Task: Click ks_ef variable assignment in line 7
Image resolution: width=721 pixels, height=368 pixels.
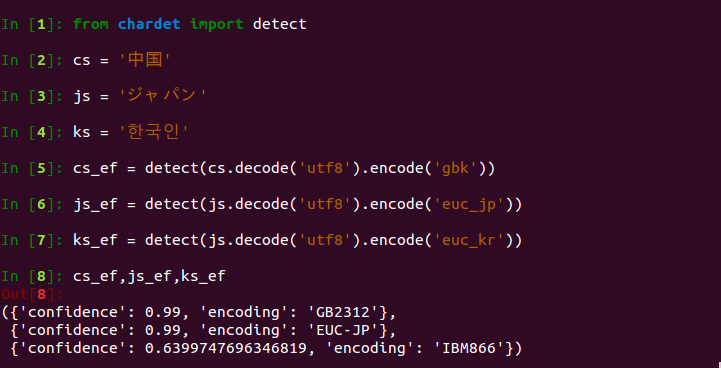Action: click(95, 241)
